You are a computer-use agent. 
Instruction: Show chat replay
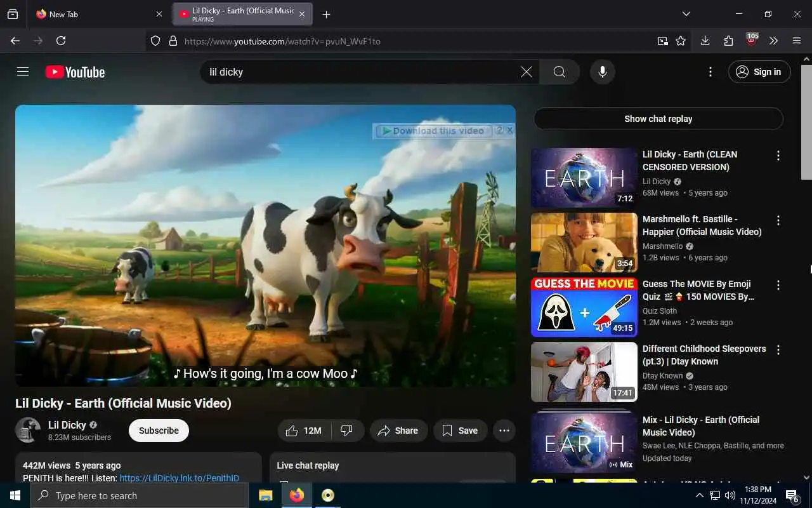(x=658, y=119)
